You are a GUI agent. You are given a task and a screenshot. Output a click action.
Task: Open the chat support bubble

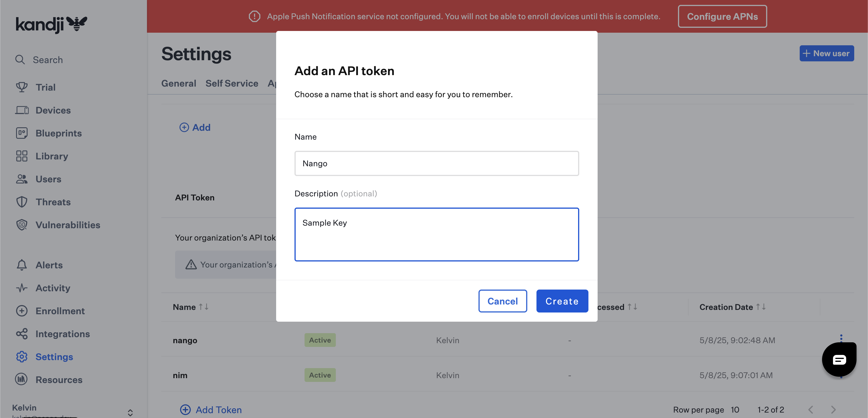(839, 360)
